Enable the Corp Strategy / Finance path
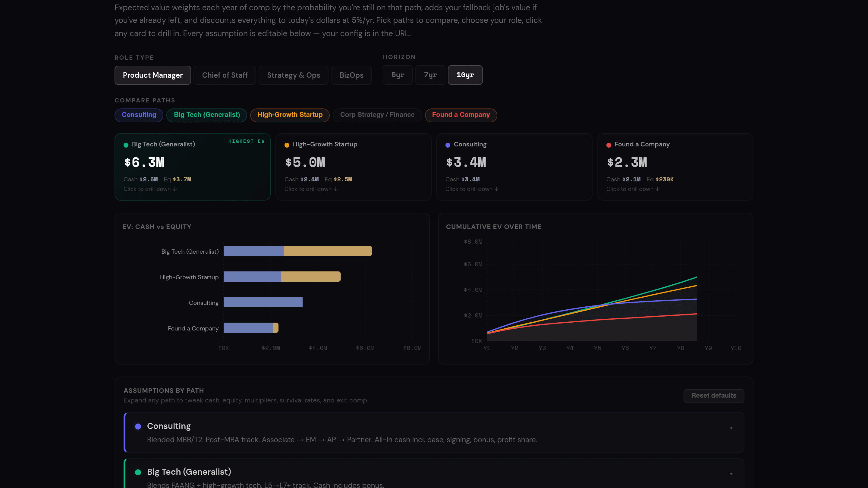The width and height of the screenshot is (868, 488). (x=377, y=115)
